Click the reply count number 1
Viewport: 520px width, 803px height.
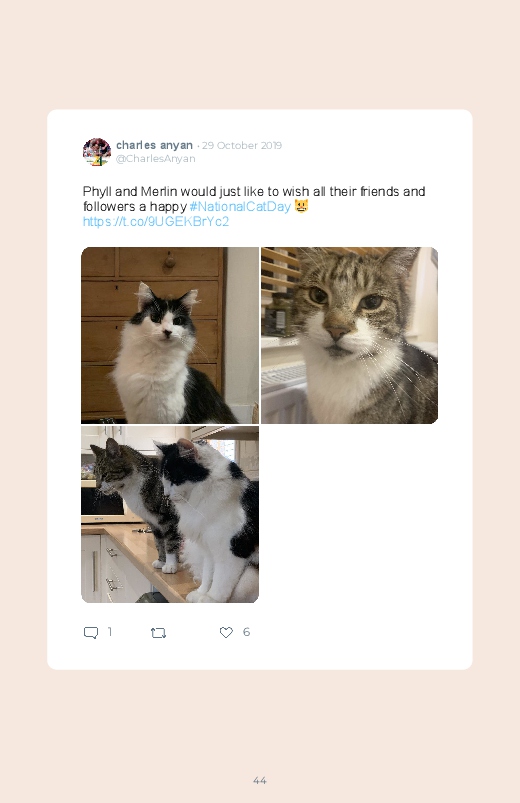(110, 632)
